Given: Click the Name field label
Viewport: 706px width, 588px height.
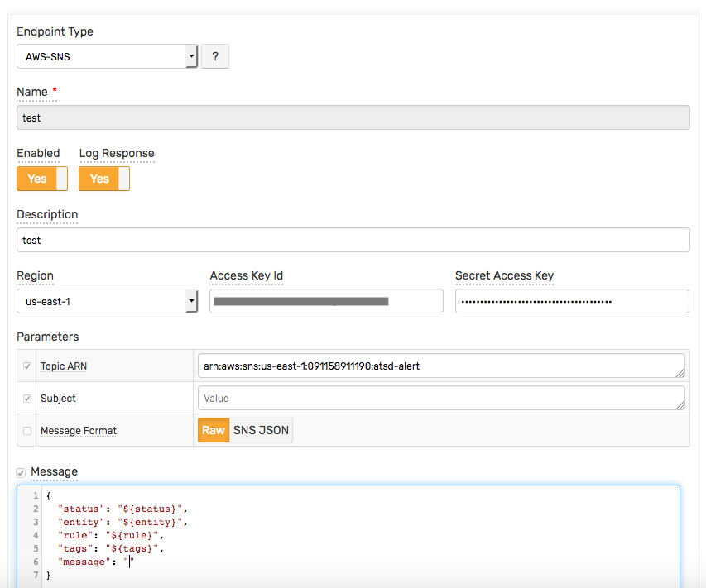Looking at the screenshot, I should click(x=32, y=92).
